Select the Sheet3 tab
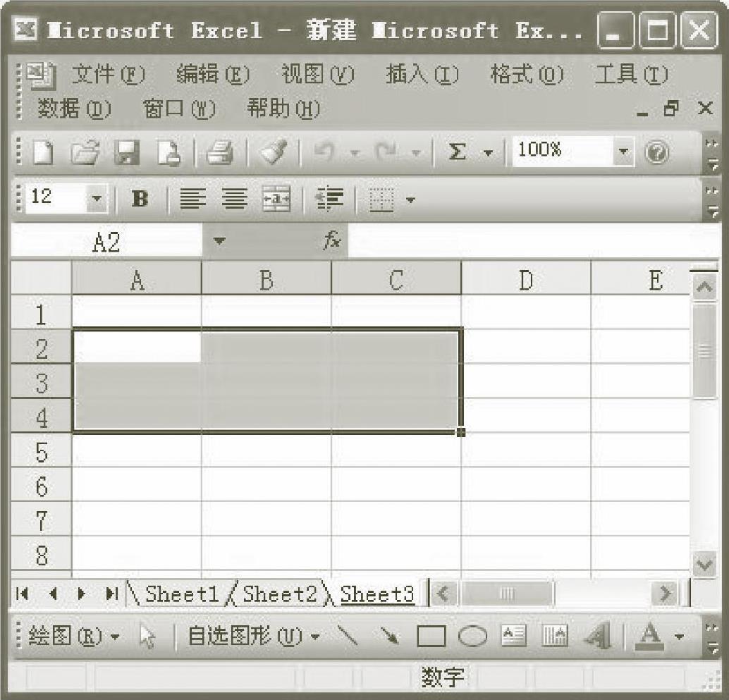729x700 pixels. (x=377, y=594)
